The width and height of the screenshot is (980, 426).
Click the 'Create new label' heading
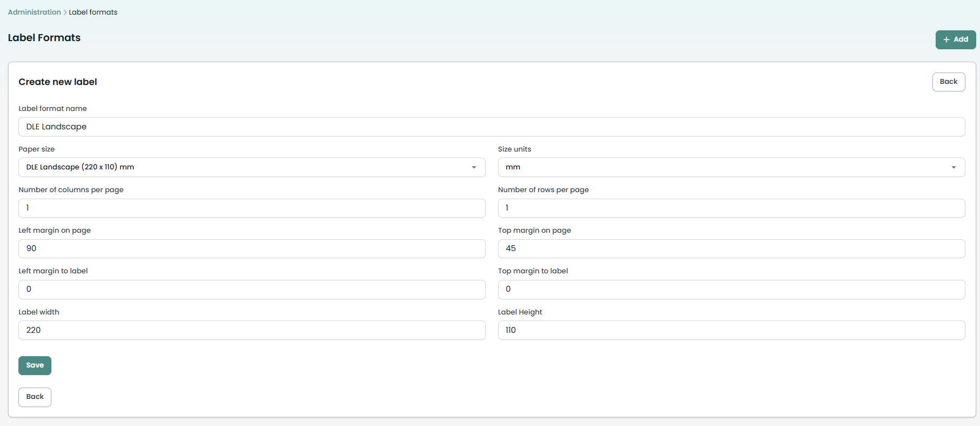point(58,82)
